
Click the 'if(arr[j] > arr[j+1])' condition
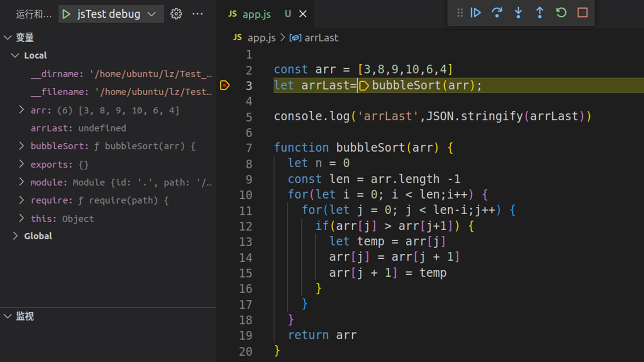tap(387, 226)
